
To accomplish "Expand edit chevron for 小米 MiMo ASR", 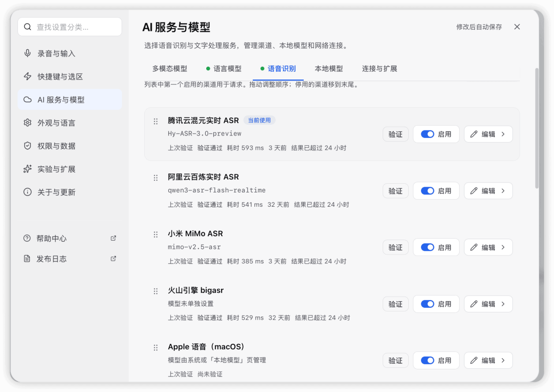I will [503, 247].
